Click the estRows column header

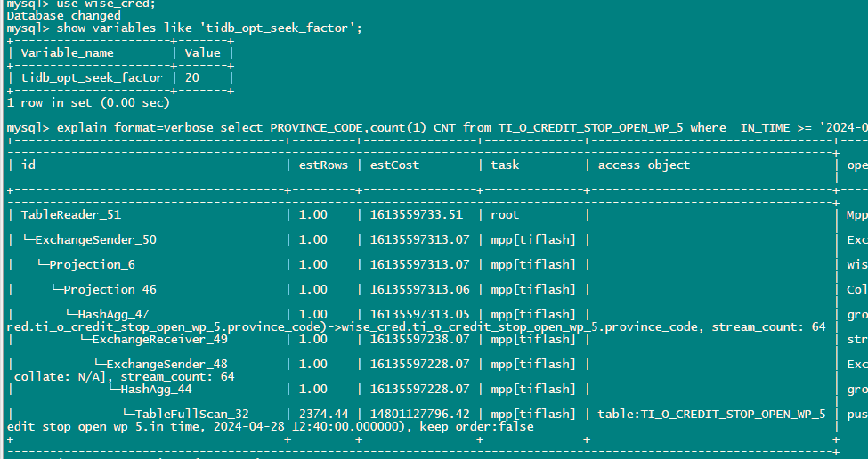[x=321, y=165]
